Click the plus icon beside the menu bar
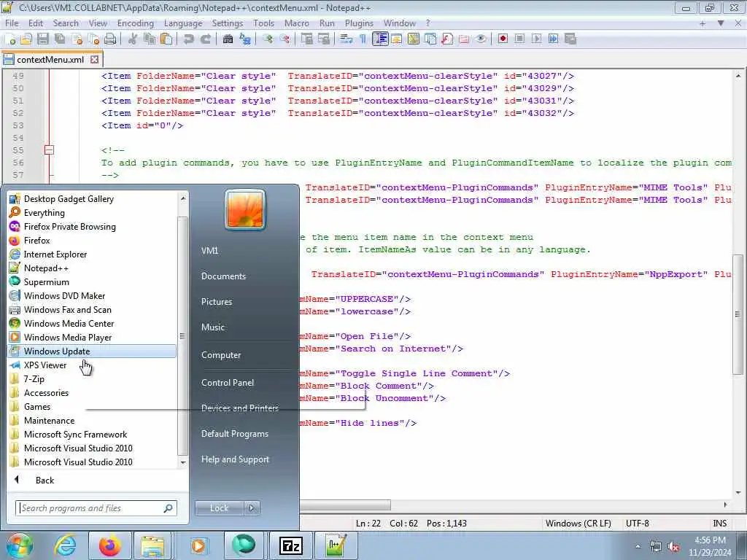Viewport: 747px width, 560px height. pos(703,23)
